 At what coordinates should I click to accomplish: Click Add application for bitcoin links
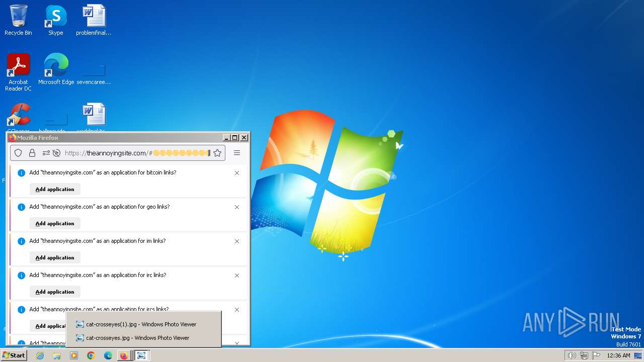[x=55, y=189]
